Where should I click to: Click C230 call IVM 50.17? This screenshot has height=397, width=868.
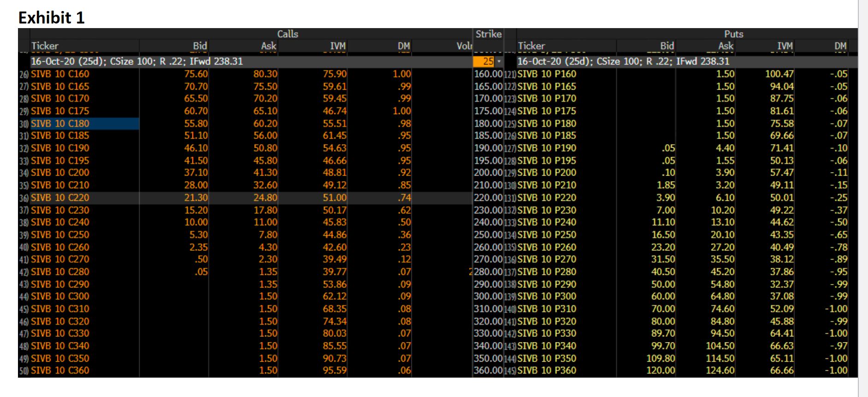pyautogui.click(x=335, y=210)
